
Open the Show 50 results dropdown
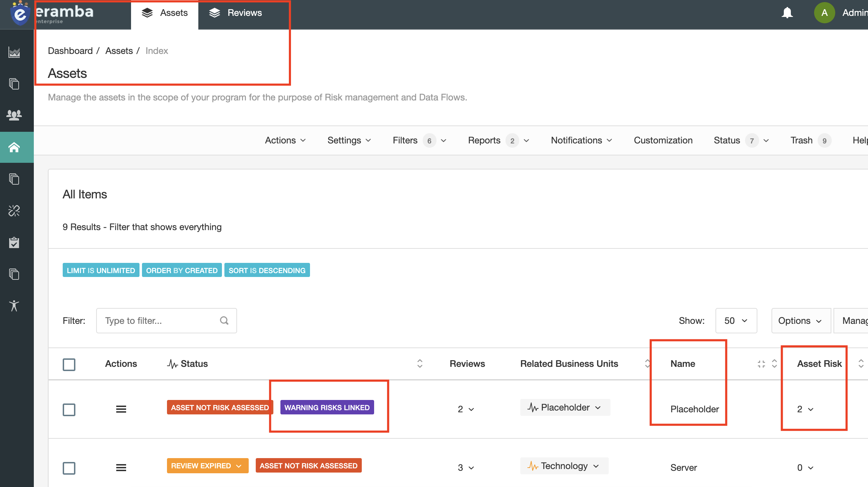pos(736,320)
